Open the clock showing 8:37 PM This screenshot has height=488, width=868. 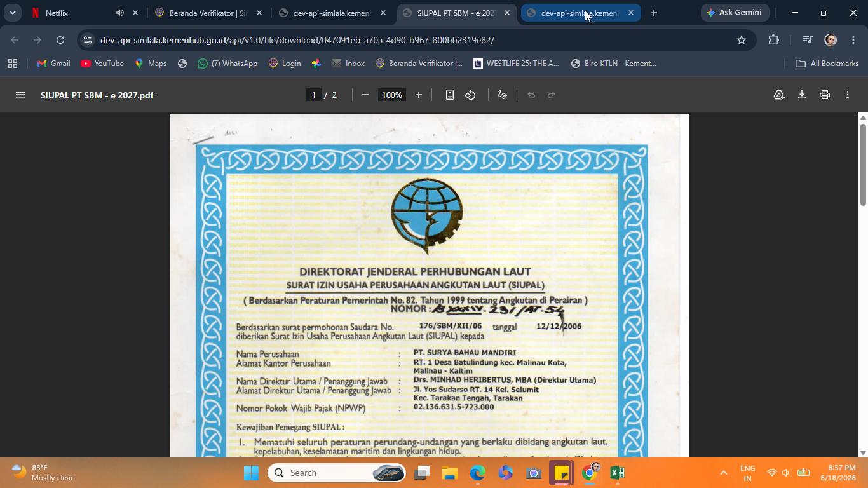tap(837, 473)
